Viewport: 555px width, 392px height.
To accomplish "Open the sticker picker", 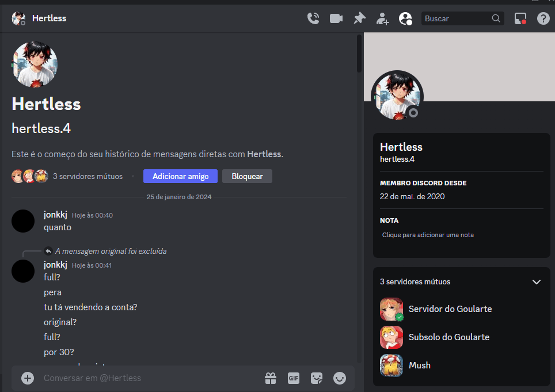I will 317,378.
